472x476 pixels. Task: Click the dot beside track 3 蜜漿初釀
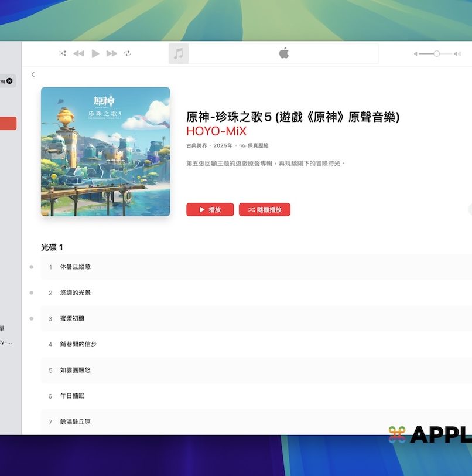pyautogui.click(x=31, y=318)
